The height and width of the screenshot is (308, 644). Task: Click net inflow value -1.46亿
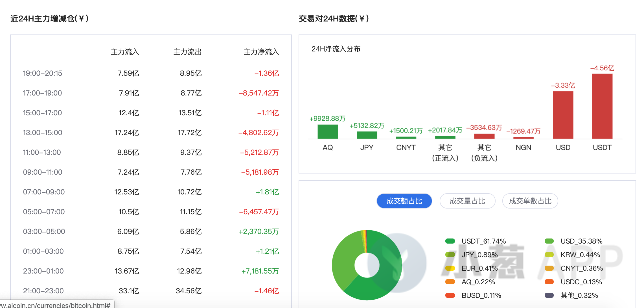[266, 291]
